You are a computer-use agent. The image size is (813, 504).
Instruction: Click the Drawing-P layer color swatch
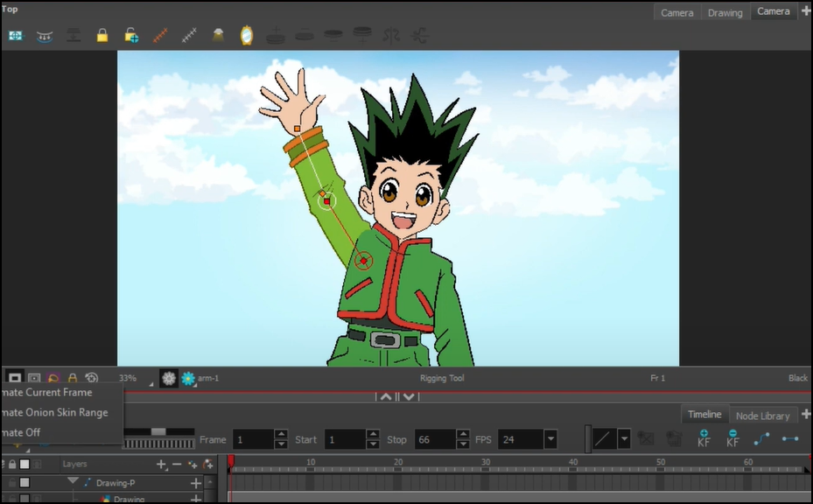(x=25, y=483)
